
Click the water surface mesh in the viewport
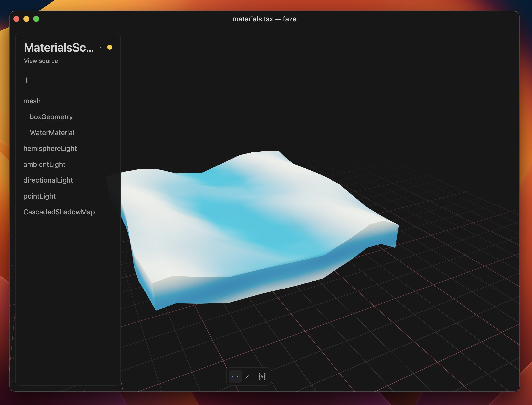pyautogui.click(x=261, y=223)
